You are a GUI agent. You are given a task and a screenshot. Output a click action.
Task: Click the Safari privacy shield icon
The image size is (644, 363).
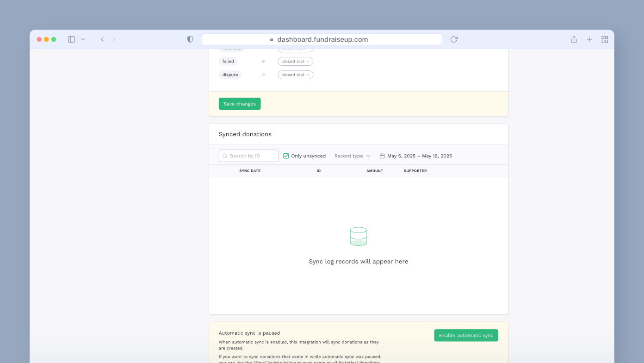[x=190, y=39]
